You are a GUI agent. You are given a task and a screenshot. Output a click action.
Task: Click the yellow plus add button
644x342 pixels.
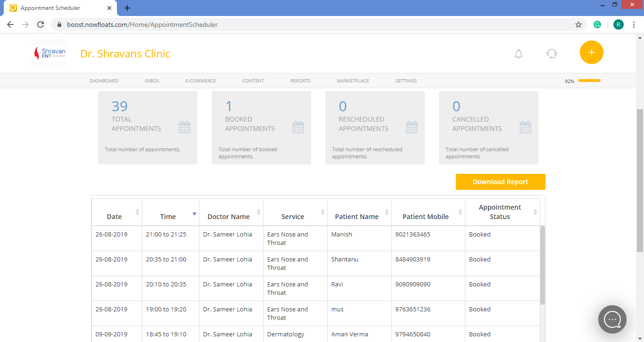tap(592, 52)
